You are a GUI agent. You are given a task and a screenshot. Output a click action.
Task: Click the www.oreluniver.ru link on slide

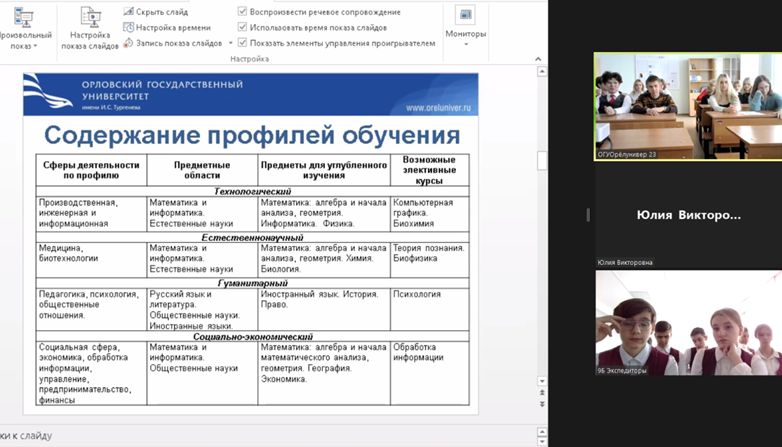tap(438, 107)
